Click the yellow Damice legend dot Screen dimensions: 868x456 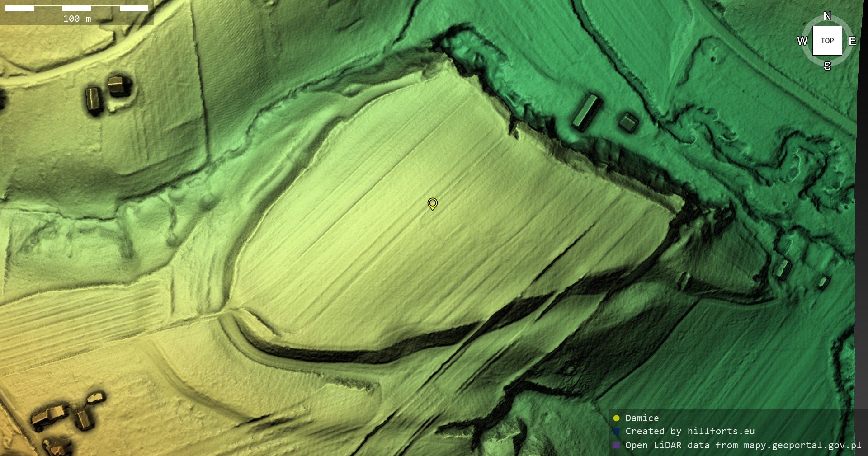(616, 418)
